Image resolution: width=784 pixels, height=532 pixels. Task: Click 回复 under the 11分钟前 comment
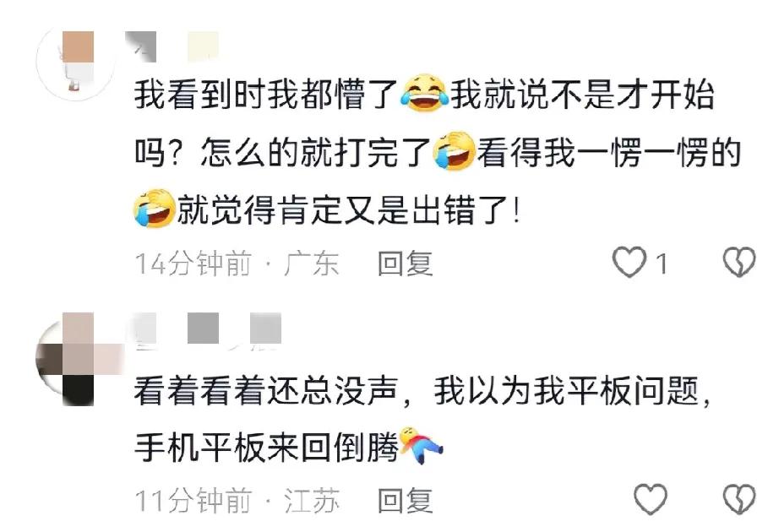click(405, 501)
